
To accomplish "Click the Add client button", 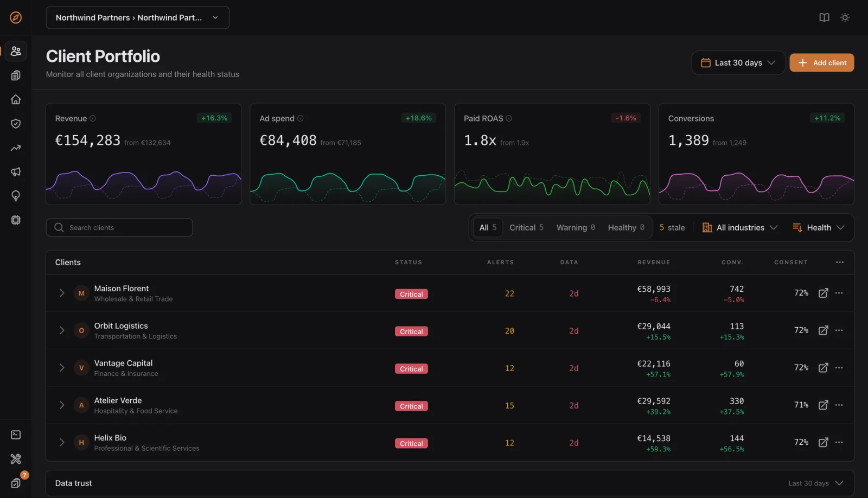I will [x=822, y=63].
